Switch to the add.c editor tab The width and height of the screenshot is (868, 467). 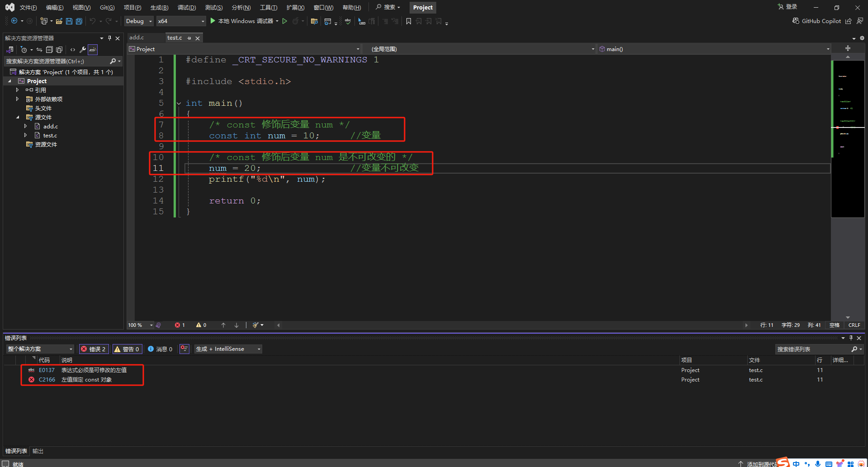pyautogui.click(x=137, y=38)
